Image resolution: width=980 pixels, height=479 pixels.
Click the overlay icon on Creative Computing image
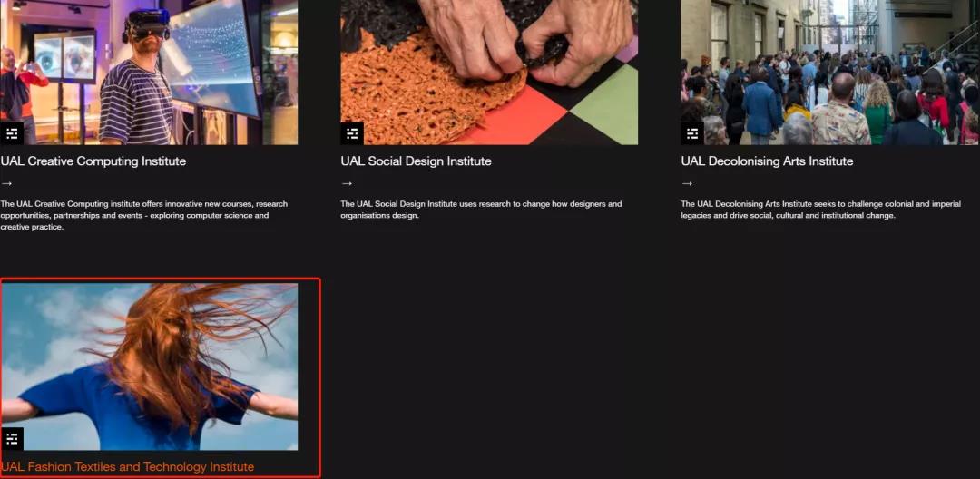click(12, 133)
